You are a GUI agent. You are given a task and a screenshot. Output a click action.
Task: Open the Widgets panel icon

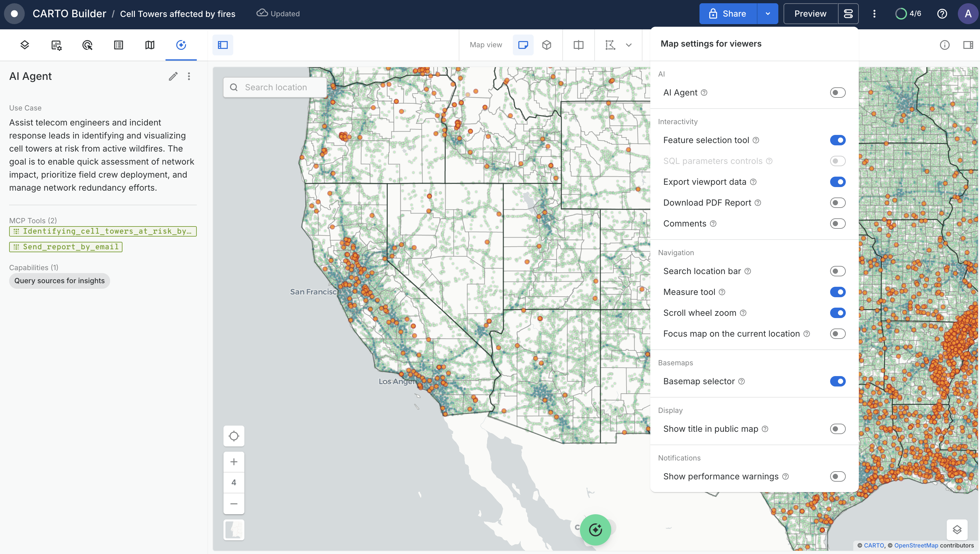56,45
